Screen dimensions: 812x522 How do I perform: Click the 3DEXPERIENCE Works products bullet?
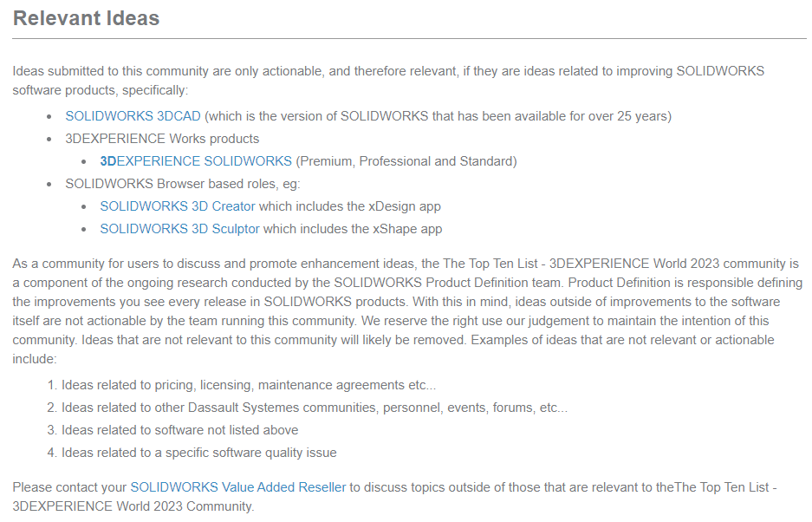tap(162, 139)
